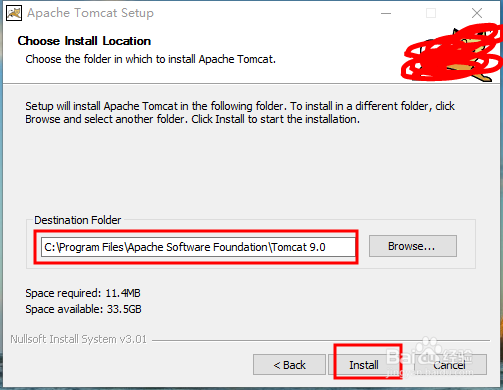Click the 'Tomcat 9.0' part of path
The image size is (503, 390).
point(299,247)
